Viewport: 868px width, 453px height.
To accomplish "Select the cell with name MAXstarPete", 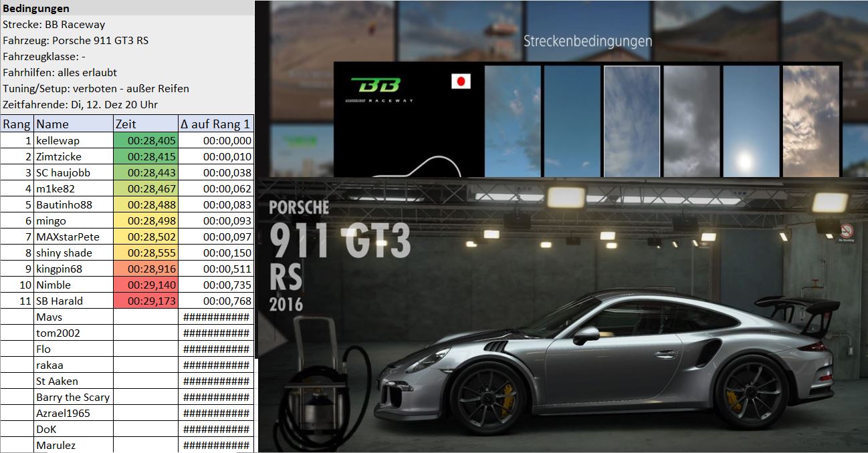I will 74,237.
